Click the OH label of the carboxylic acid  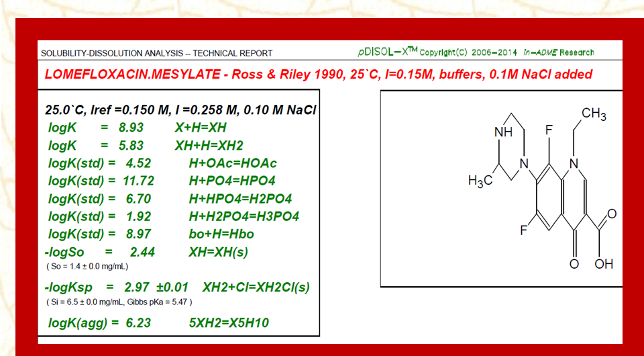[x=604, y=263]
